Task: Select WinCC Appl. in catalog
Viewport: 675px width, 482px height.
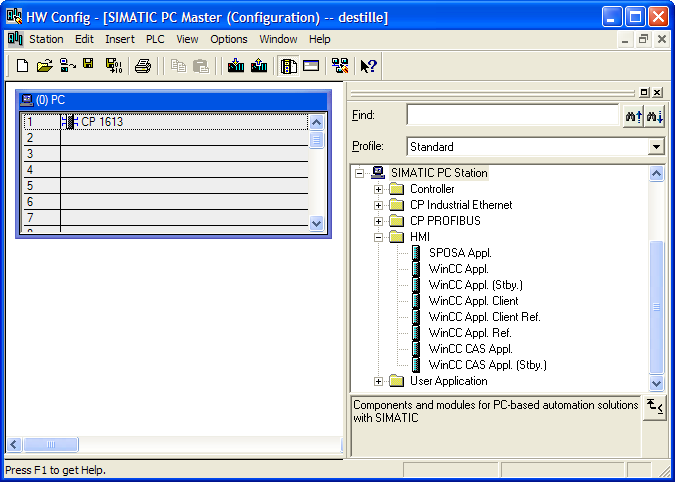Action: coord(458,269)
